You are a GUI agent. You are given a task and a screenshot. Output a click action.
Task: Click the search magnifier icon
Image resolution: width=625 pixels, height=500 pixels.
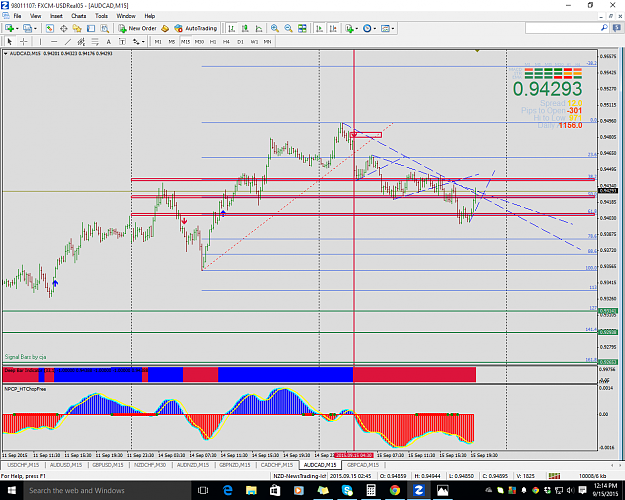click(x=604, y=28)
